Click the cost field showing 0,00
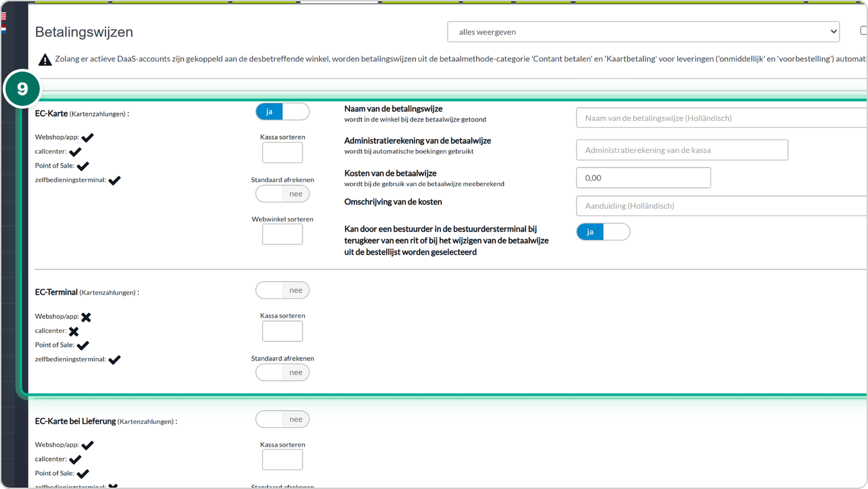 [x=643, y=177]
